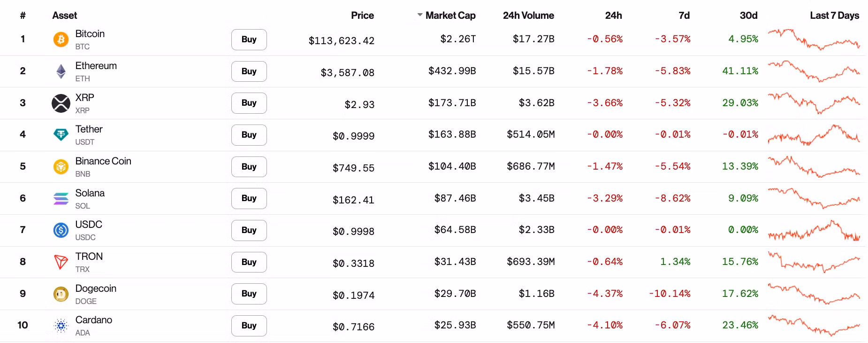
Task: Sort table by Price header
Action: 362,16
